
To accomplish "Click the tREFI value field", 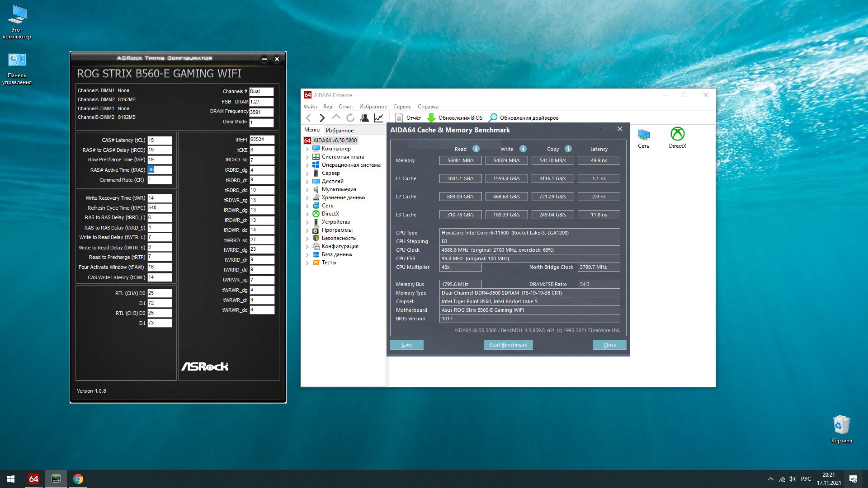I will (262, 140).
